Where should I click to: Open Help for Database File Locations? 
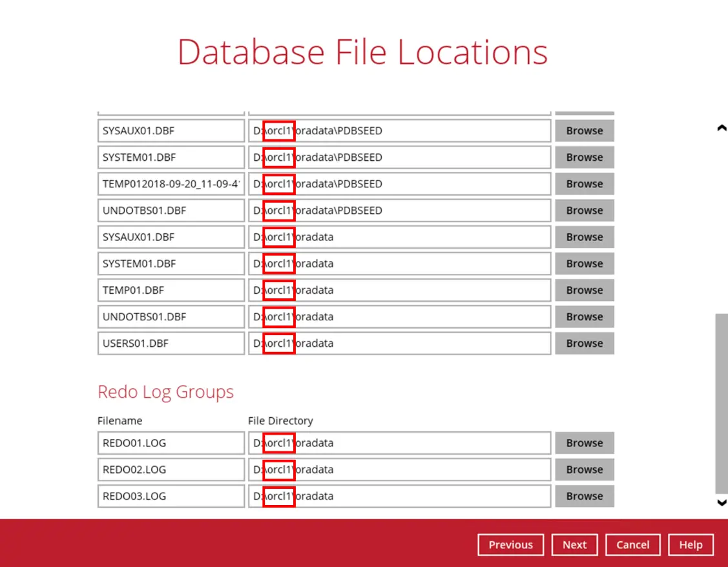click(x=690, y=544)
